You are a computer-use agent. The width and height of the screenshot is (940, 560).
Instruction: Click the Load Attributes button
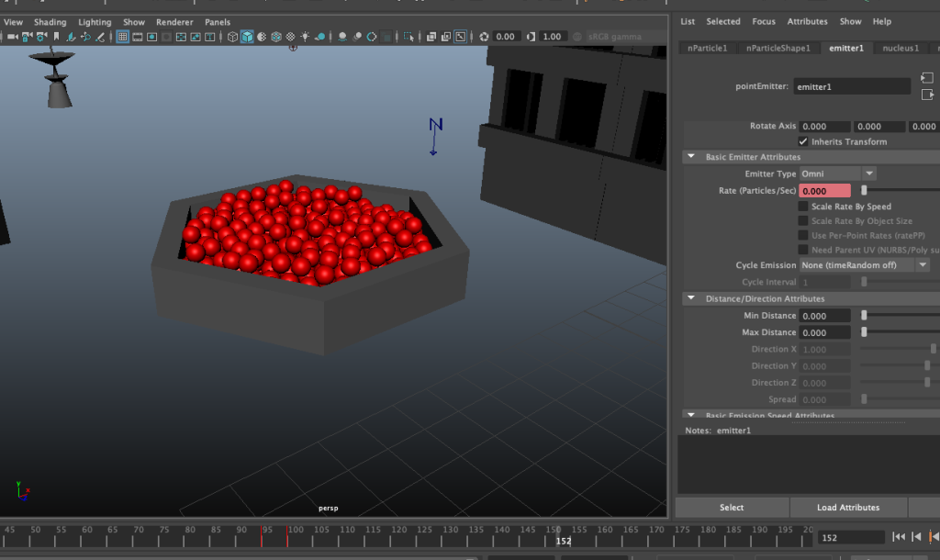tap(847, 508)
